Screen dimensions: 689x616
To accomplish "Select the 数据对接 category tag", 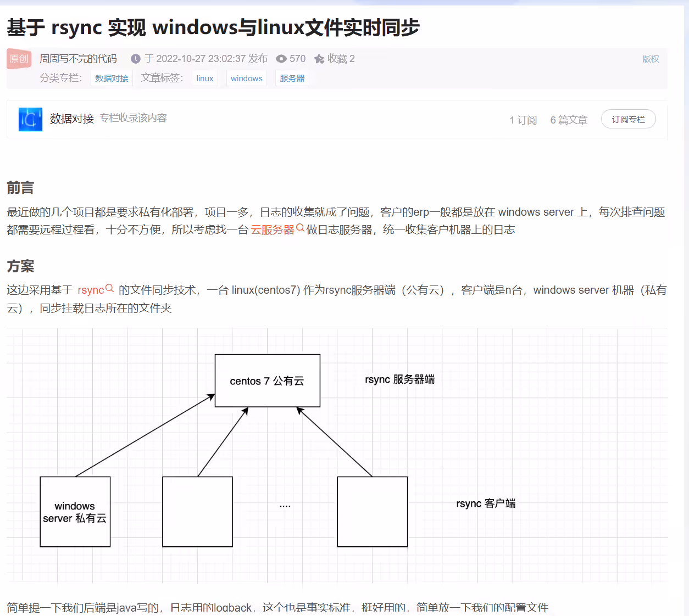I will pos(112,78).
